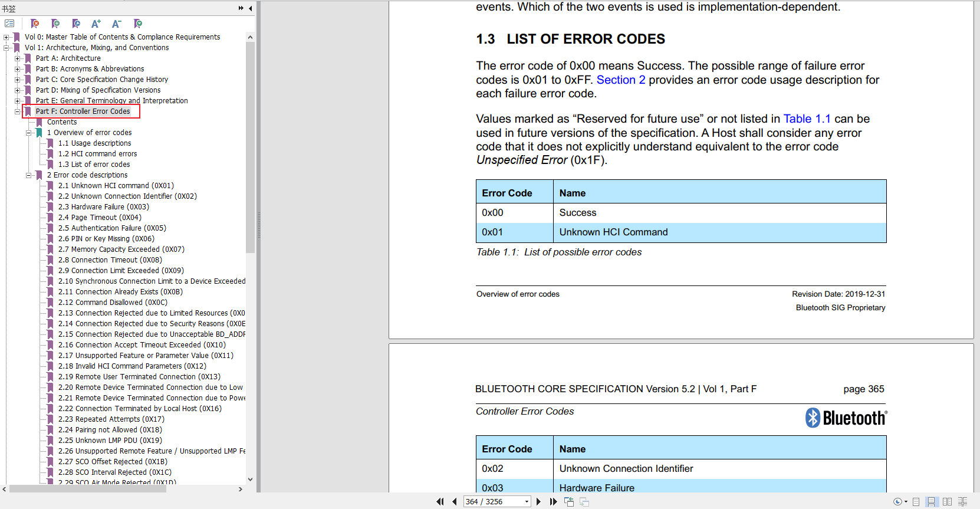Go to the last page
The height and width of the screenshot is (509, 980).
click(x=553, y=501)
